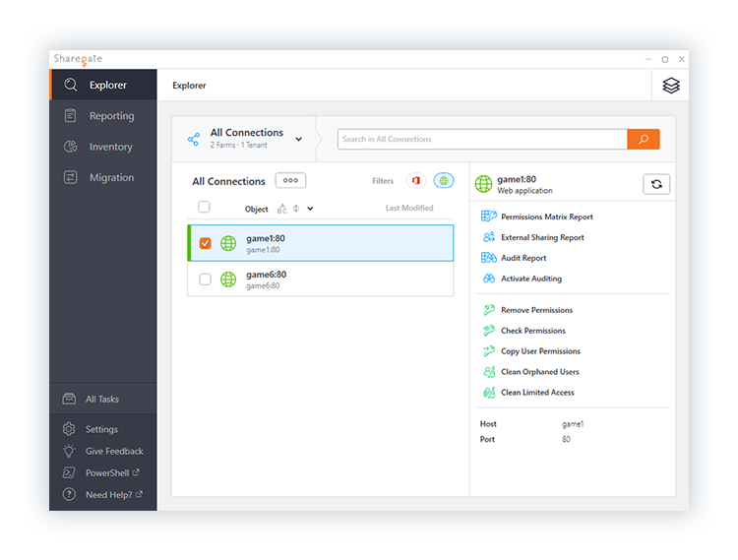Uncheck the game1:80 checkbox
The width and height of the screenshot is (738, 560).
(206, 243)
